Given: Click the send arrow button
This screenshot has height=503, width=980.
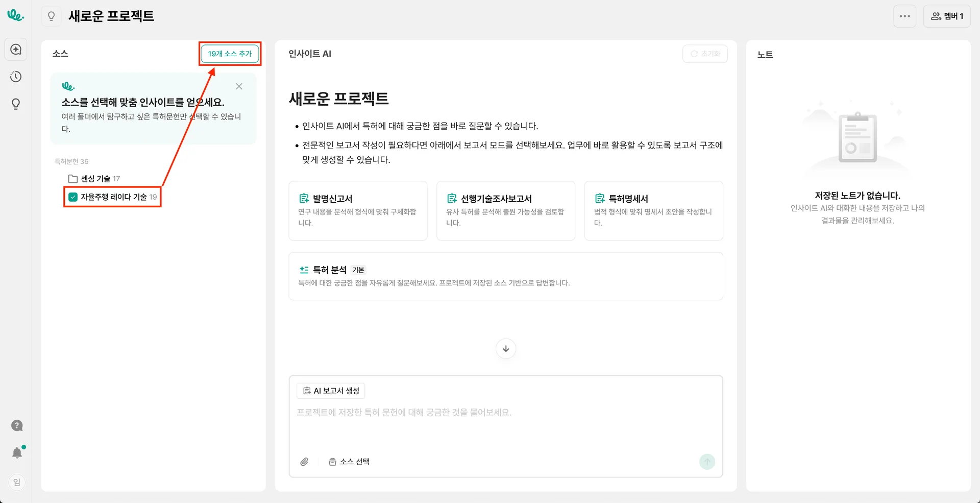Looking at the screenshot, I should pos(707,462).
